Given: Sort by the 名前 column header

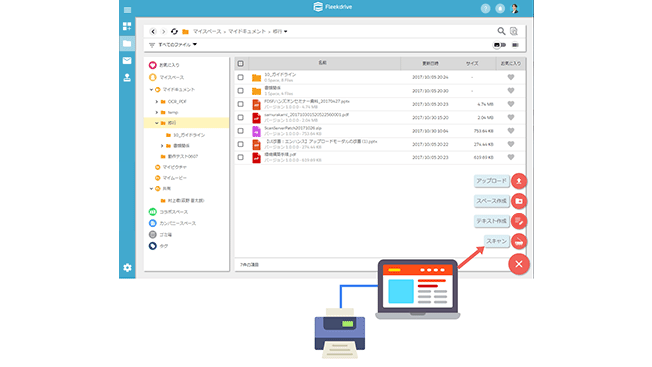Looking at the screenshot, I should [x=322, y=63].
